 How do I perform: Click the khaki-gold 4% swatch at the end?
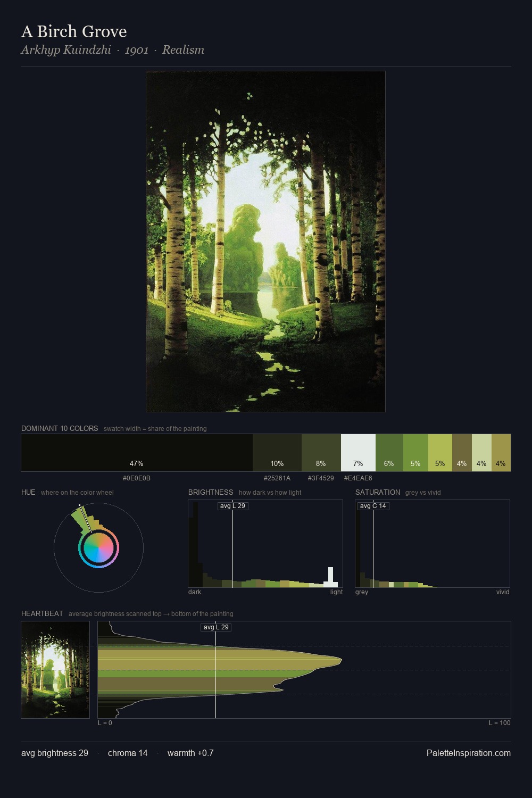501,453
